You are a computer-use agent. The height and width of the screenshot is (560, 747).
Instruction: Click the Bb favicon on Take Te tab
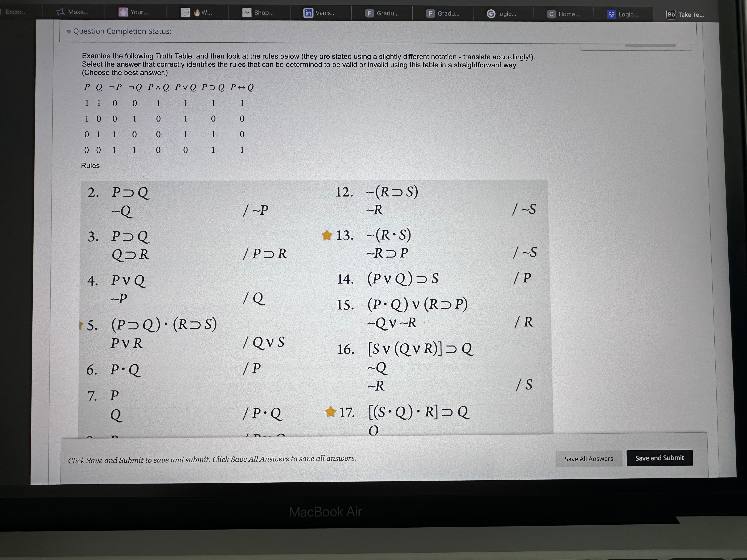[x=671, y=15]
